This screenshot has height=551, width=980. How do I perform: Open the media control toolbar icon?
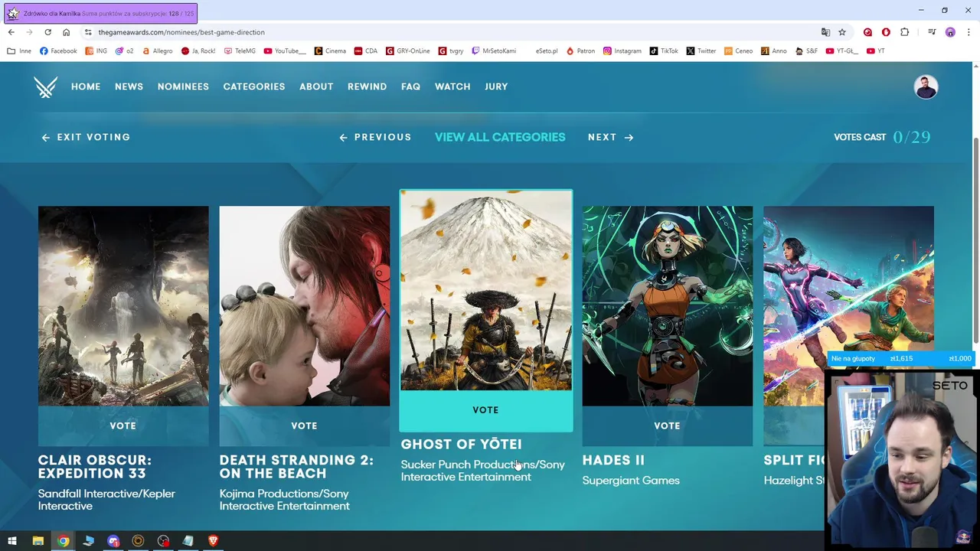[932, 32]
